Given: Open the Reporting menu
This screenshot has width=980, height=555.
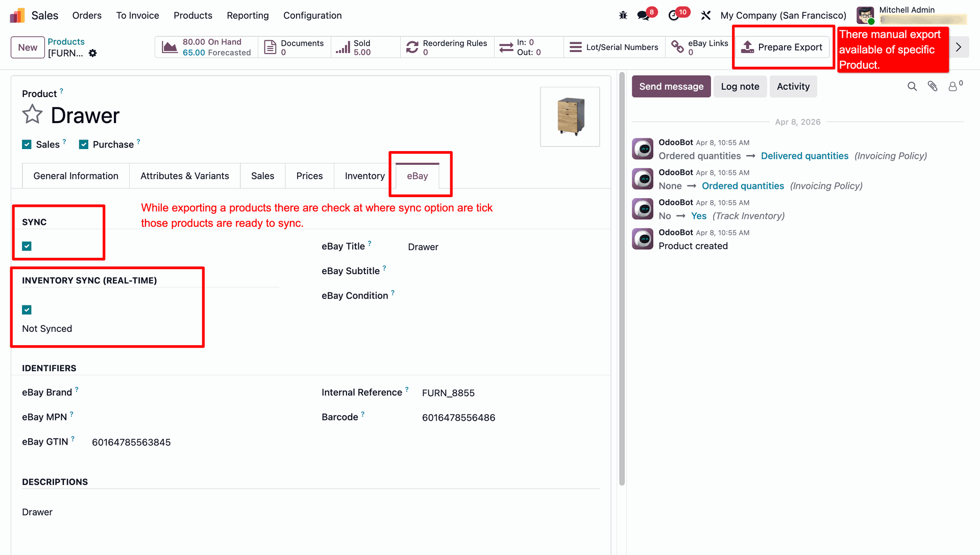Looking at the screenshot, I should [248, 15].
